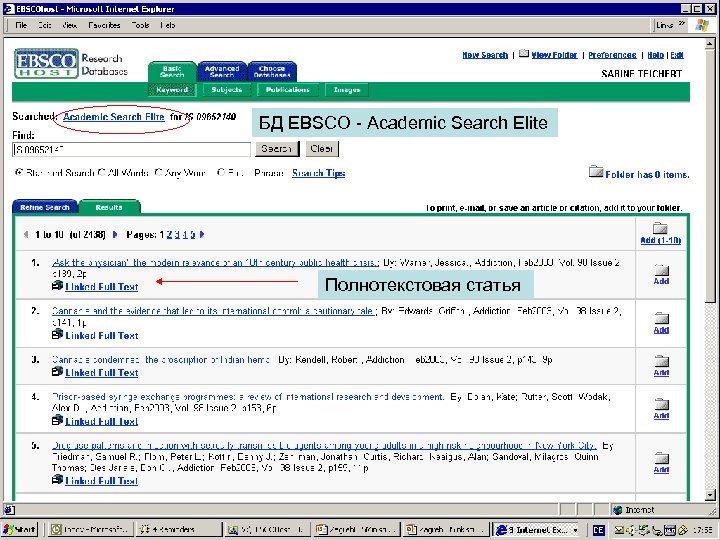The width and height of the screenshot is (720, 540).
Task: Click the page icon in the IE status bar
Action: pos(9,509)
